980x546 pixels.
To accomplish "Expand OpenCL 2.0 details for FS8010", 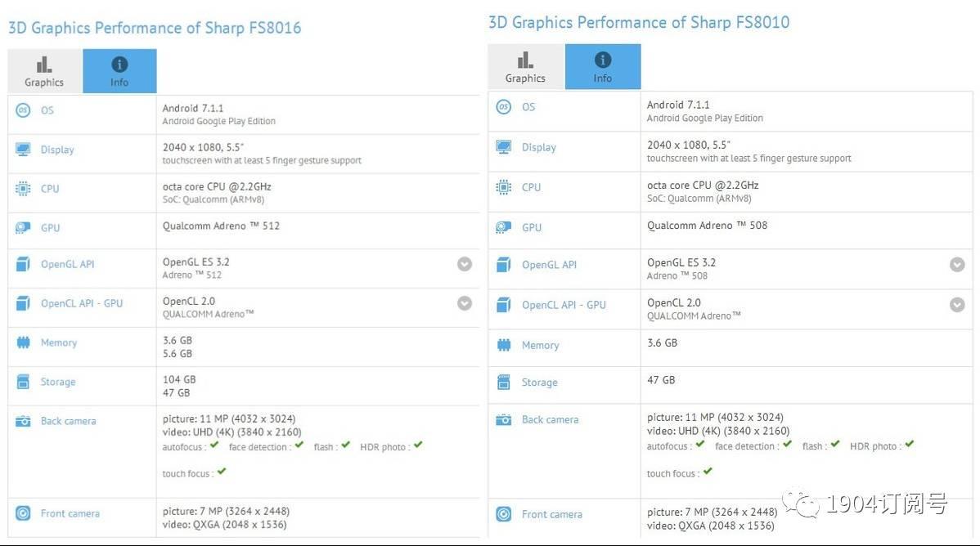I will point(957,305).
